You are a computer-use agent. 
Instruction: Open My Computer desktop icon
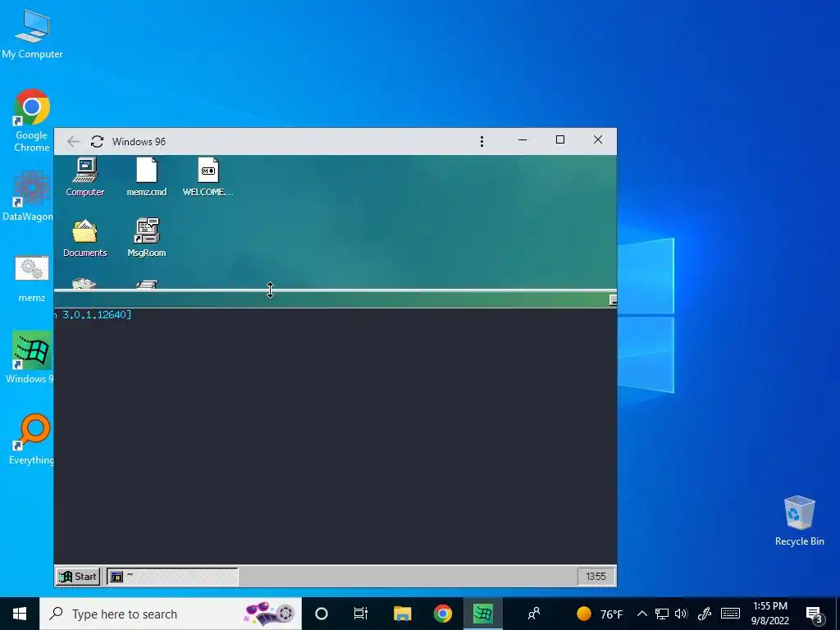pyautogui.click(x=32, y=34)
